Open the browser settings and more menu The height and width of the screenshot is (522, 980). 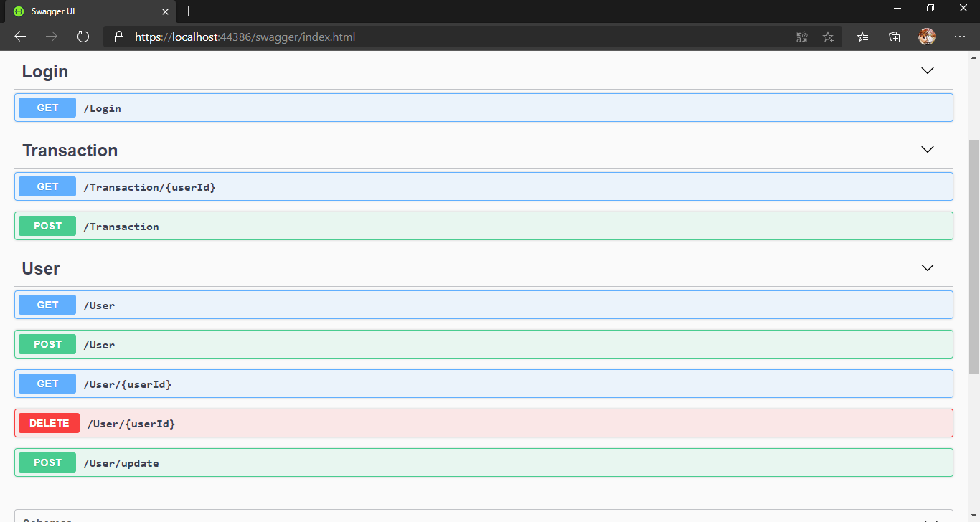[x=960, y=37]
